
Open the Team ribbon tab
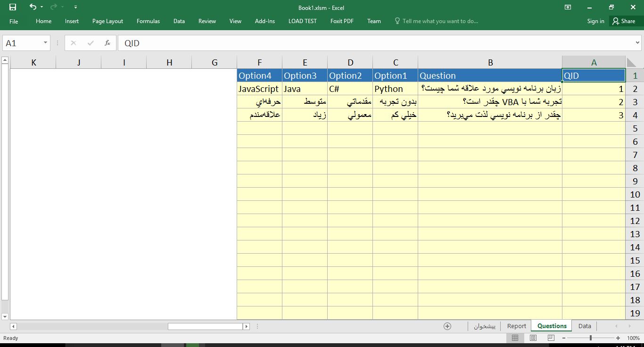click(374, 21)
